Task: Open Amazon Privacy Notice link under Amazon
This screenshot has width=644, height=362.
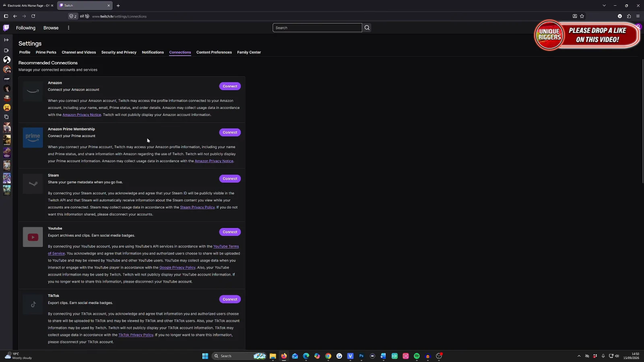Action: tap(82, 115)
